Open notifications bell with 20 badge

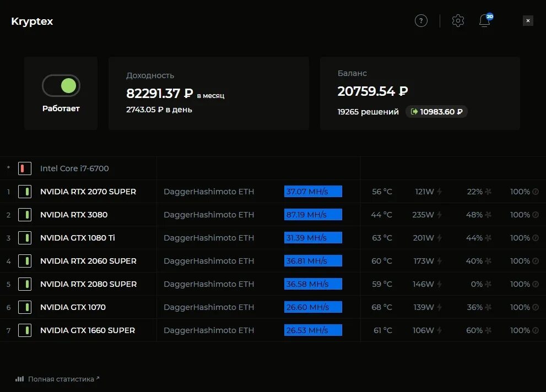pos(486,20)
